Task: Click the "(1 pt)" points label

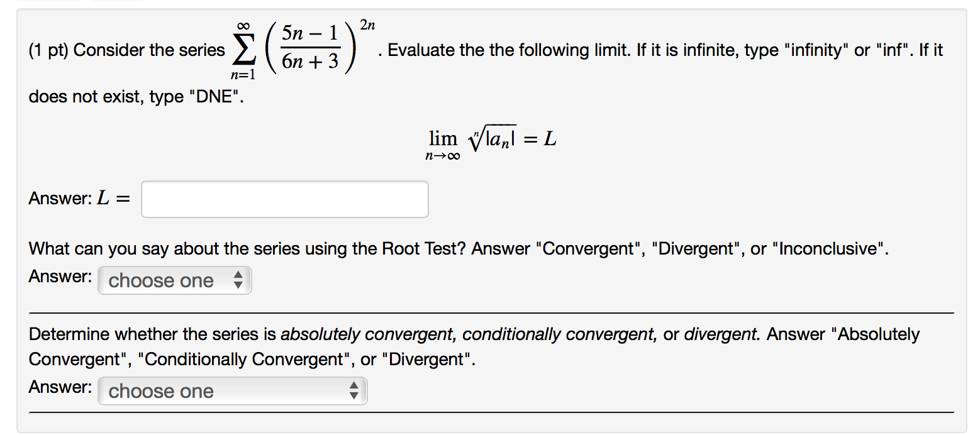Action: (49, 50)
